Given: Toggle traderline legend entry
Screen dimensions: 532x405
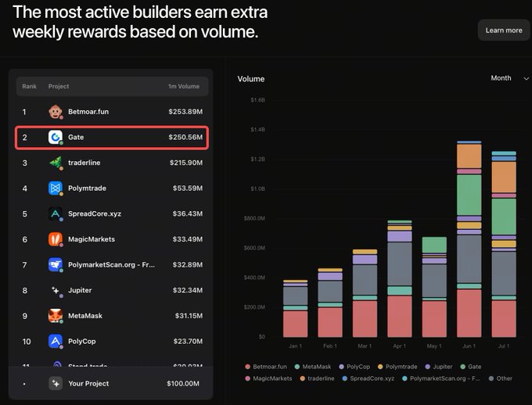Looking at the screenshot, I should pyautogui.click(x=317, y=378).
